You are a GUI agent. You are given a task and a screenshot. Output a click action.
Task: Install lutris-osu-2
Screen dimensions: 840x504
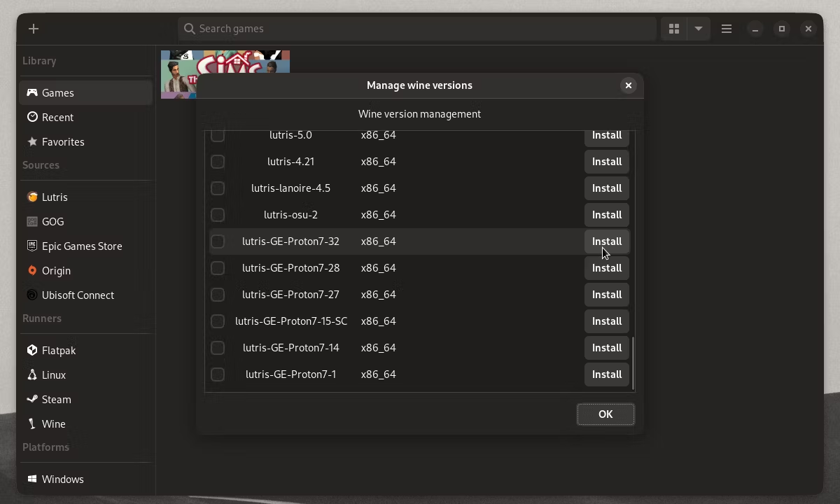607,215
